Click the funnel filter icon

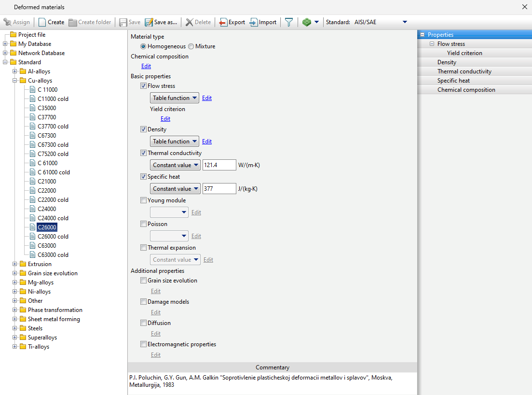(288, 22)
